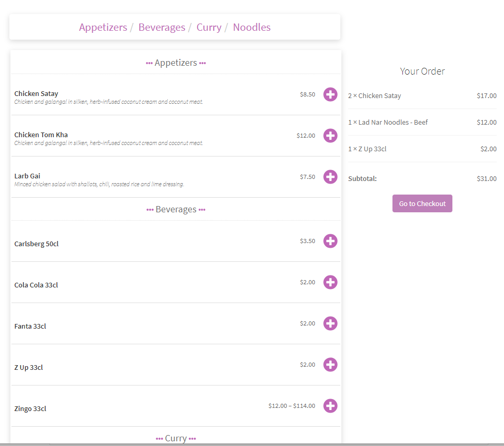The width and height of the screenshot is (504, 446).
Task: Click the Cola Cola 33cl item name
Action: 36,285
